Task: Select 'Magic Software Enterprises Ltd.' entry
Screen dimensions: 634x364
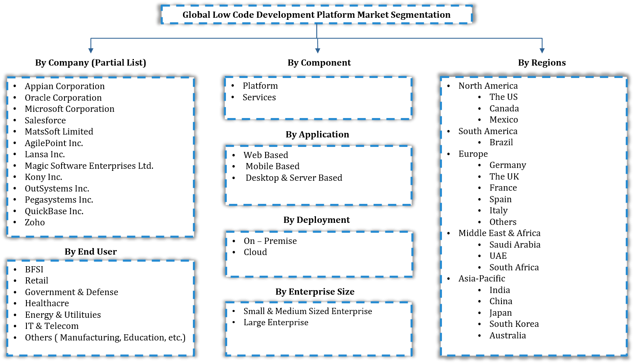Action: pos(89,166)
